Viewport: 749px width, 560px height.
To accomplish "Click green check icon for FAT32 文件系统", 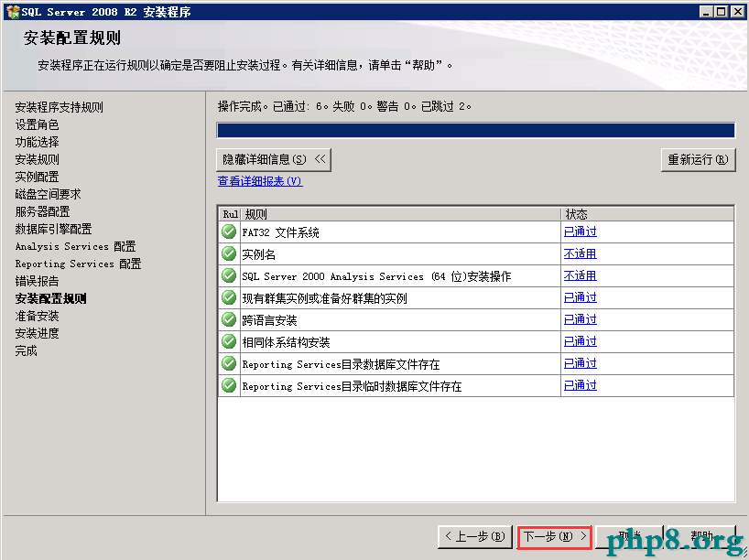I will coord(229,232).
